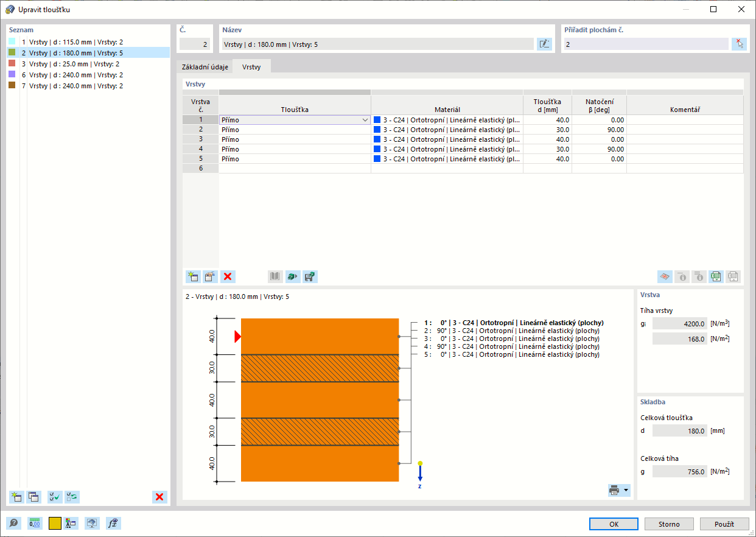Viewport: 756px width, 537px height.
Task: Select list item 7 Vrstvy d: 240.0 mm
Action: point(88,86)
